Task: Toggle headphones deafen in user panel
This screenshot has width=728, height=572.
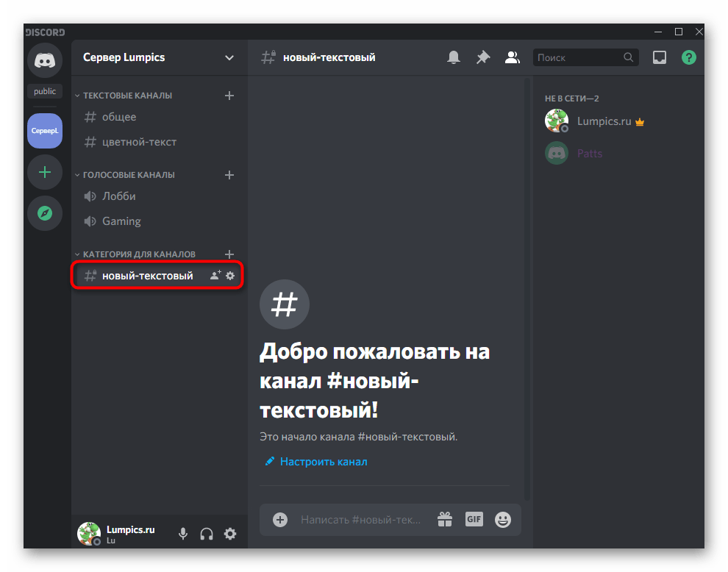Action: coord(207,534)
